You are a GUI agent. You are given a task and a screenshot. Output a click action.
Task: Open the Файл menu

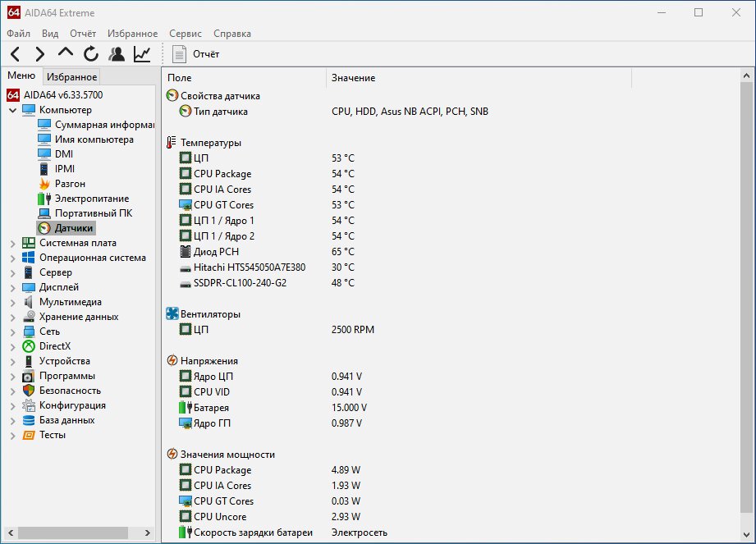pyautogui.click(x=19, y=34)
